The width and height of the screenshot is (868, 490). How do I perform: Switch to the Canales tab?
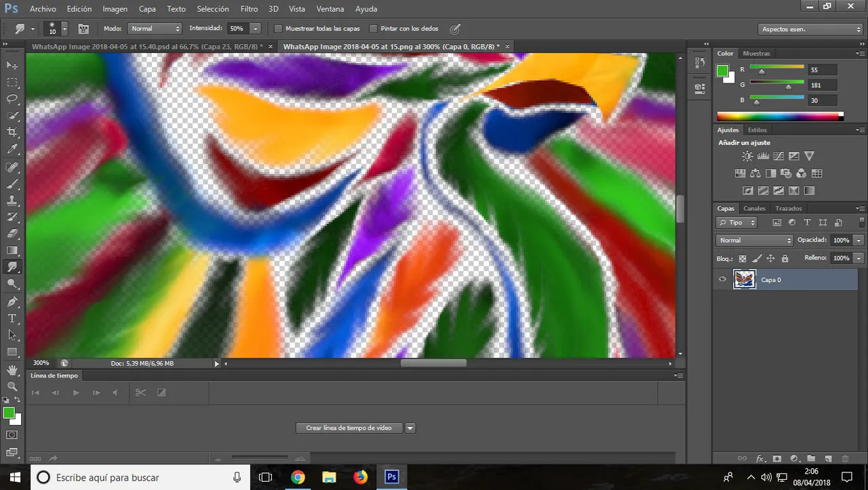(x=754, y=209)
